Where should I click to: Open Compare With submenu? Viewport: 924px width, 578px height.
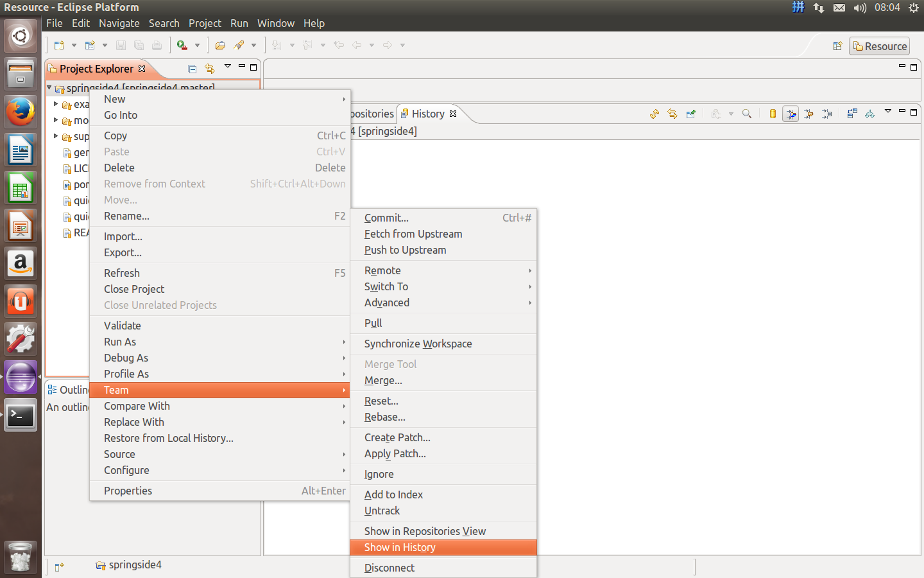pos(220,406)
